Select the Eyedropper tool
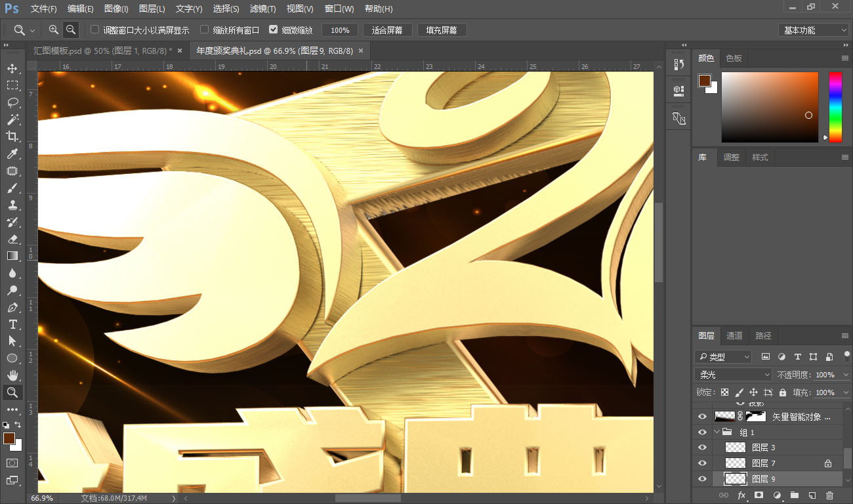 pos(12,154)
